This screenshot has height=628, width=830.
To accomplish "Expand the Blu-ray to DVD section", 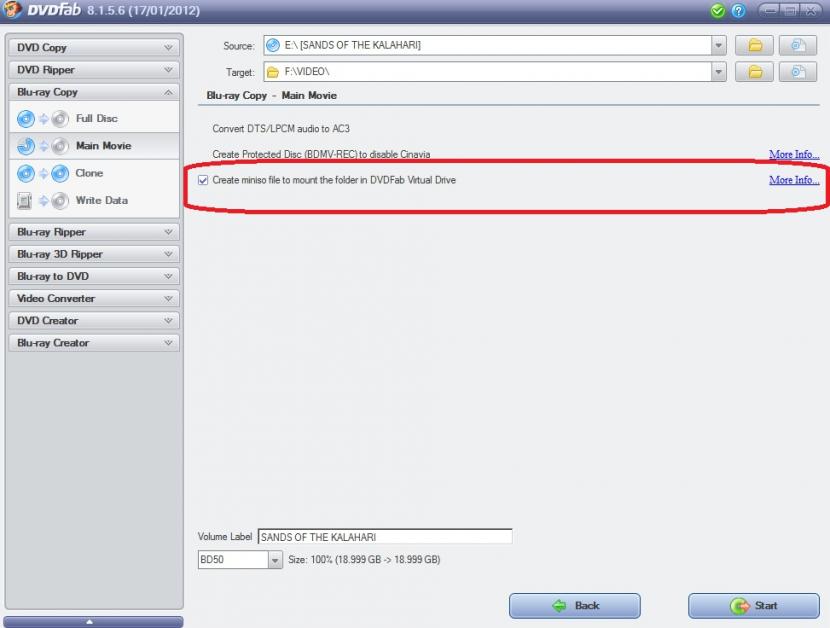I will coord(94,276).
